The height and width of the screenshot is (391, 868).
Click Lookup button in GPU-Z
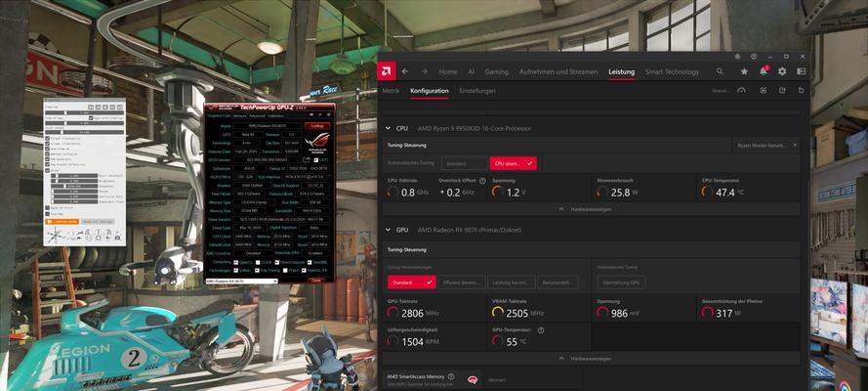pos(317,126)
